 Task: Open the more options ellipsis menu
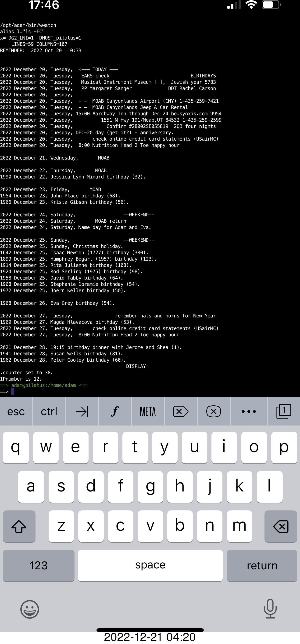249,411
